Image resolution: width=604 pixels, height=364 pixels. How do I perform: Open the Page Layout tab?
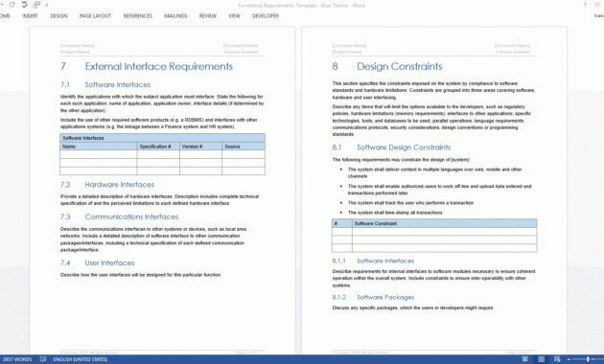click(x=95, y=15)
